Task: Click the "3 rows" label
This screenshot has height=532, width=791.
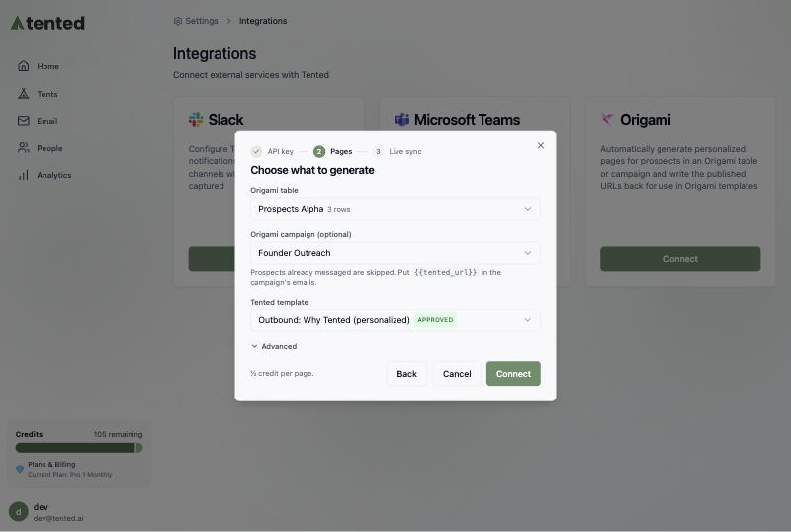Action: (x=338, y=209)
